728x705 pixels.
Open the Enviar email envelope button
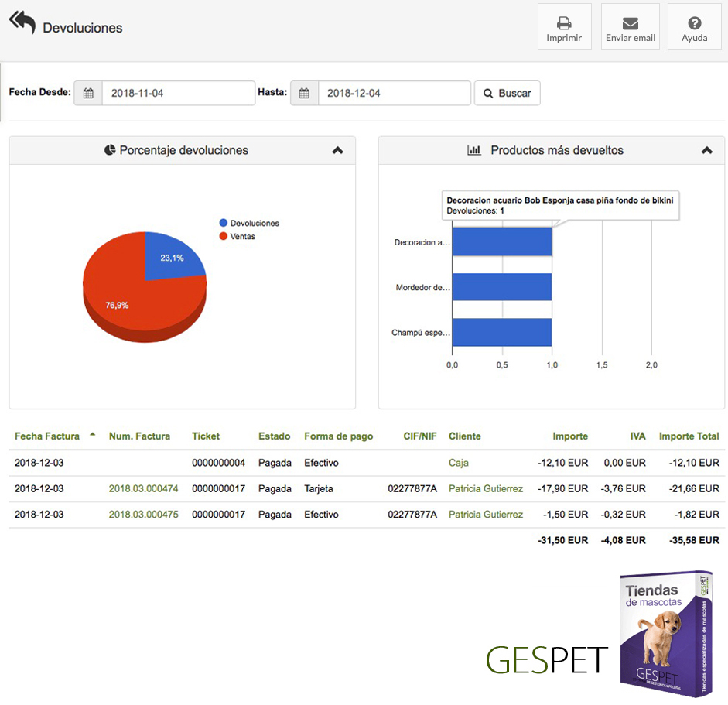pyautogui.click(x=630, y=27)
